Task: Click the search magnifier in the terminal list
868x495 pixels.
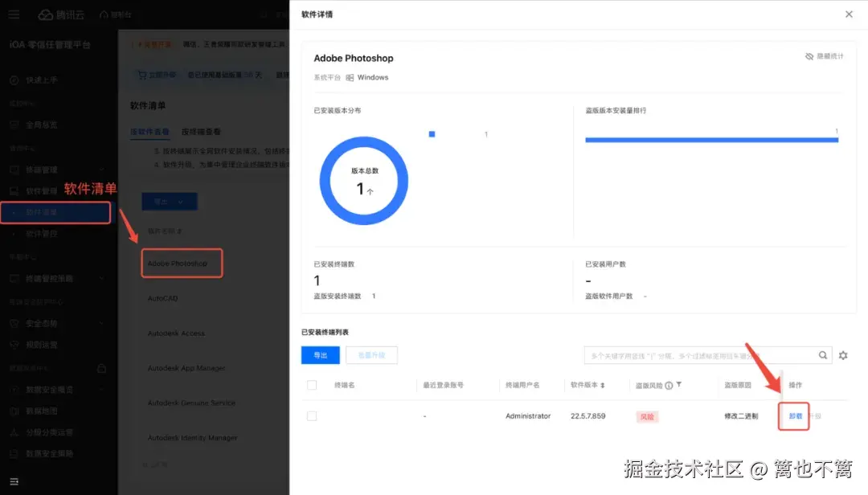Action: [x=824, y=355]
